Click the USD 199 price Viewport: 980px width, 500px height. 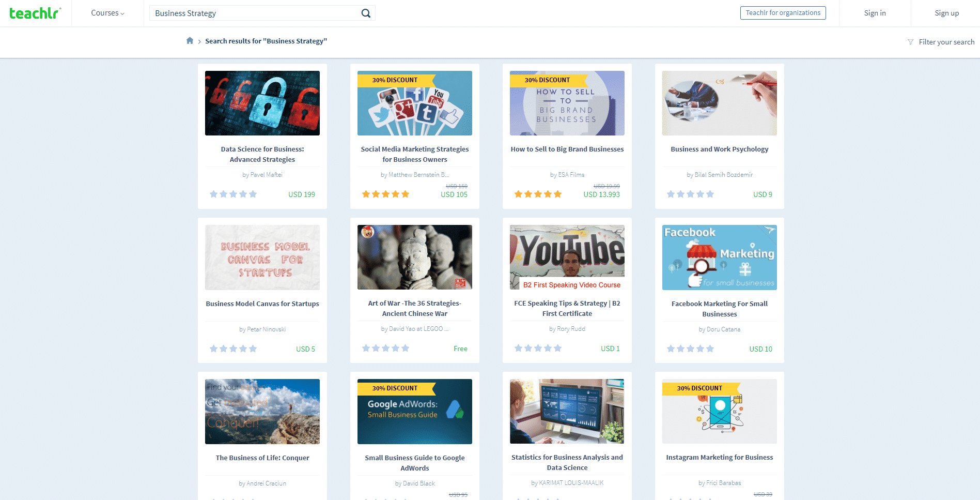coord(302,194)
